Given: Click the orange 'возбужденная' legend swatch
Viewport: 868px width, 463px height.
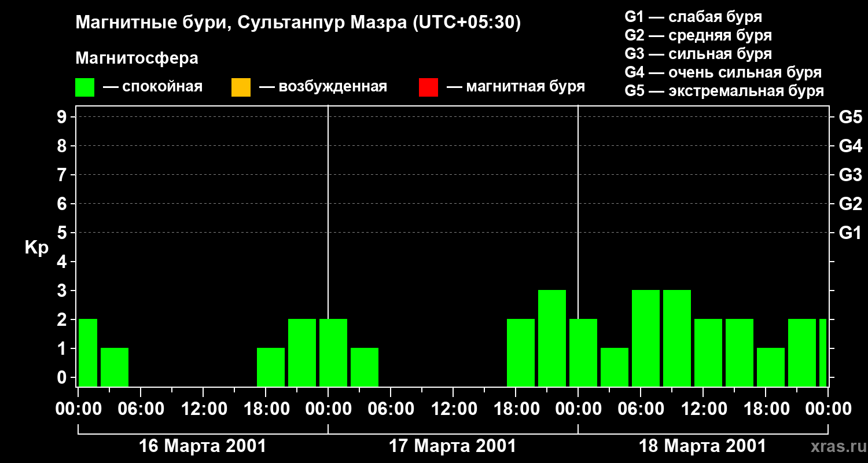Looking at the screenshot, I should [x=241, y=87].
